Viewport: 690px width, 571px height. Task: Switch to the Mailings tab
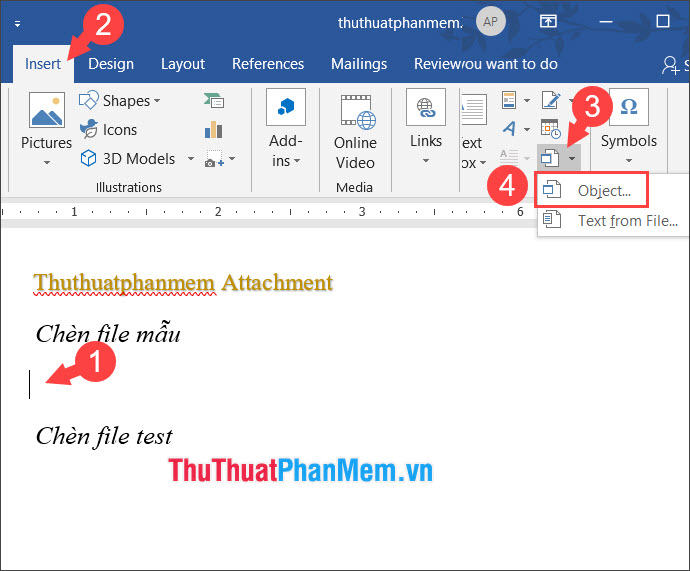[x=359, y=64]
